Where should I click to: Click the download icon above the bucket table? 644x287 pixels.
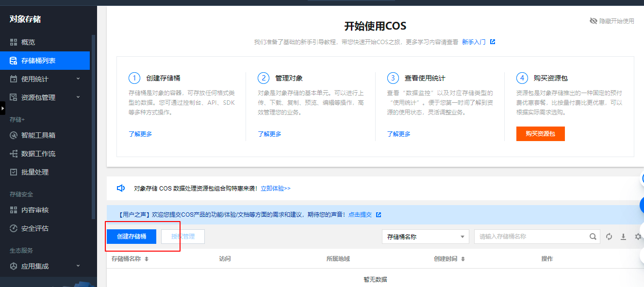pos(624,237)
